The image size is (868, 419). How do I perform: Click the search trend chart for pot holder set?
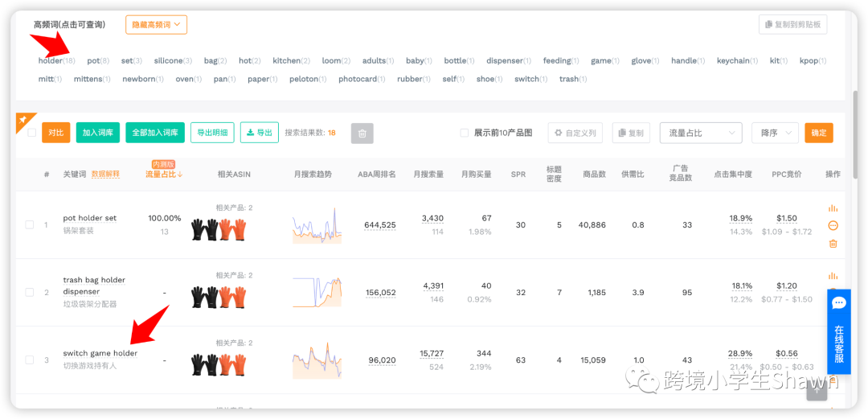[317, 225]
